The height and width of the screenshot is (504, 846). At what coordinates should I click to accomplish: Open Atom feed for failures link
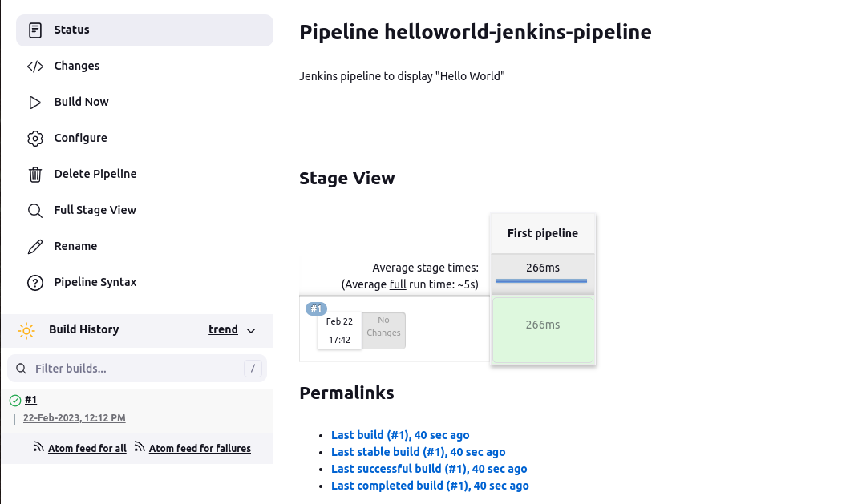point(200,449)
